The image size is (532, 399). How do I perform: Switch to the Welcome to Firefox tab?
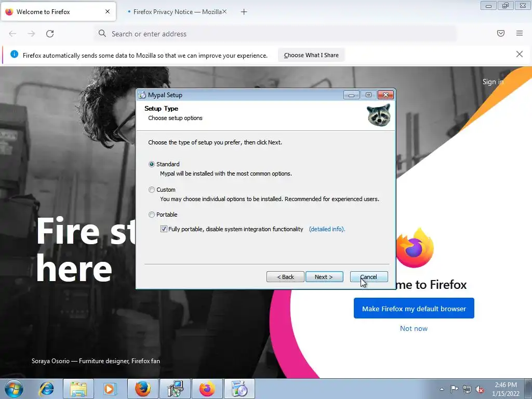(x=58, y=11)
